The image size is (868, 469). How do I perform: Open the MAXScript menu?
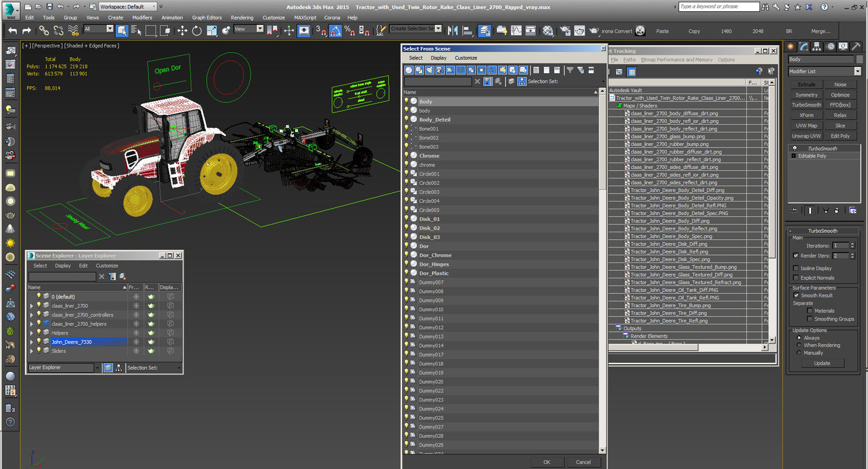tap(305, 18)
